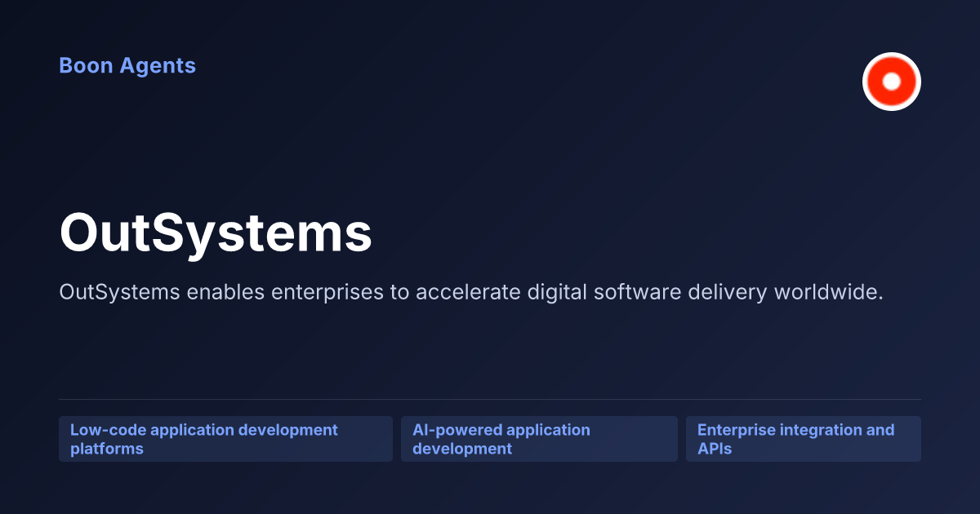Click the red circular OutSystems logo
980x514 pixels.
coord(892,82)
